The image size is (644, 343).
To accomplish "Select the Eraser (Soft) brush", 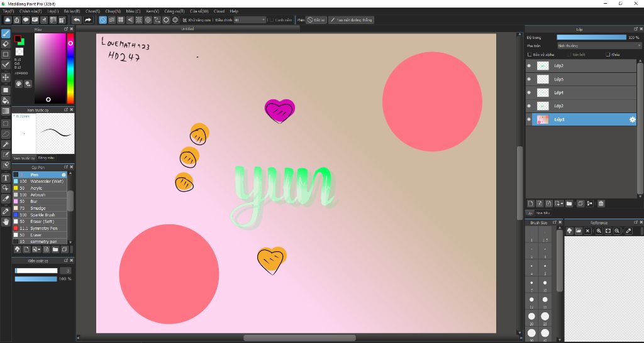I will pyautogui.click(x=40, y=222).
